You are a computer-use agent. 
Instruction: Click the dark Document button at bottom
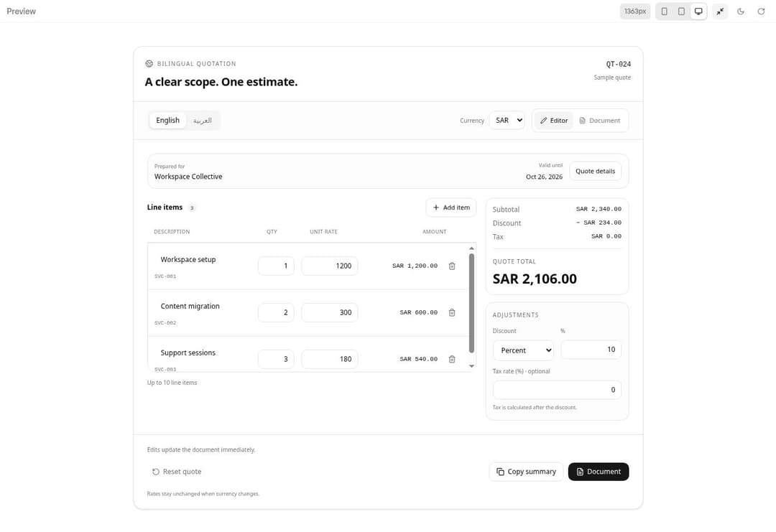tap(599, 472)
